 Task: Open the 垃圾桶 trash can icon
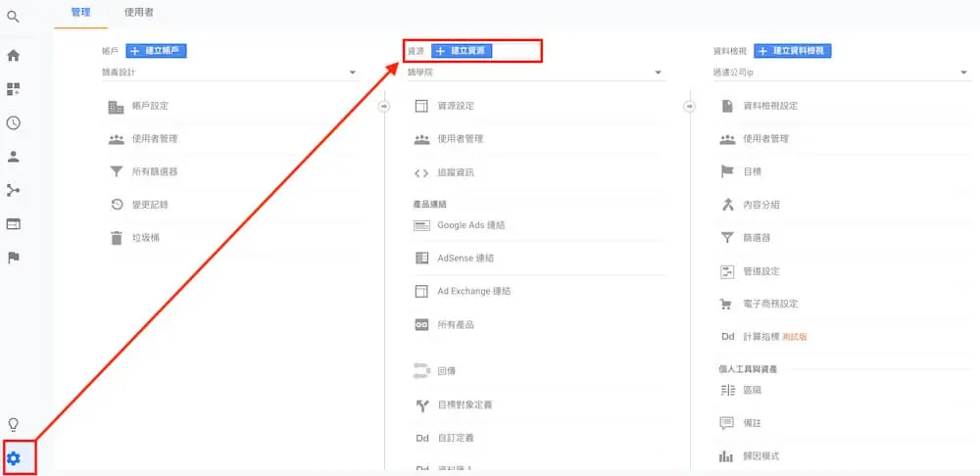[117, 238]
